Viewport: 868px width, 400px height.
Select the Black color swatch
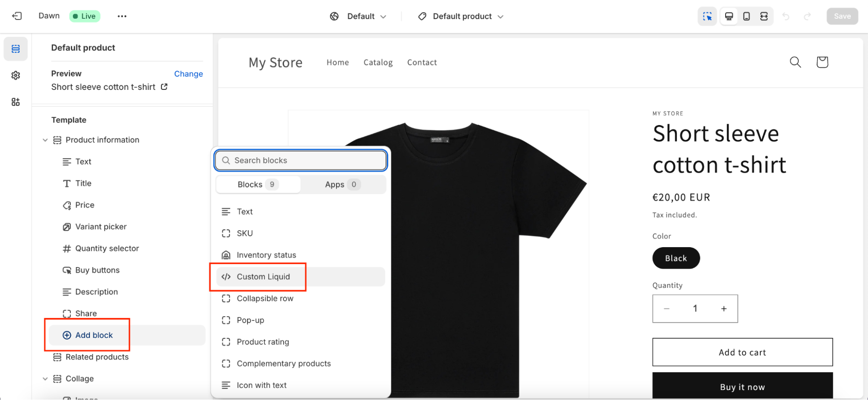tap(676, 258)
